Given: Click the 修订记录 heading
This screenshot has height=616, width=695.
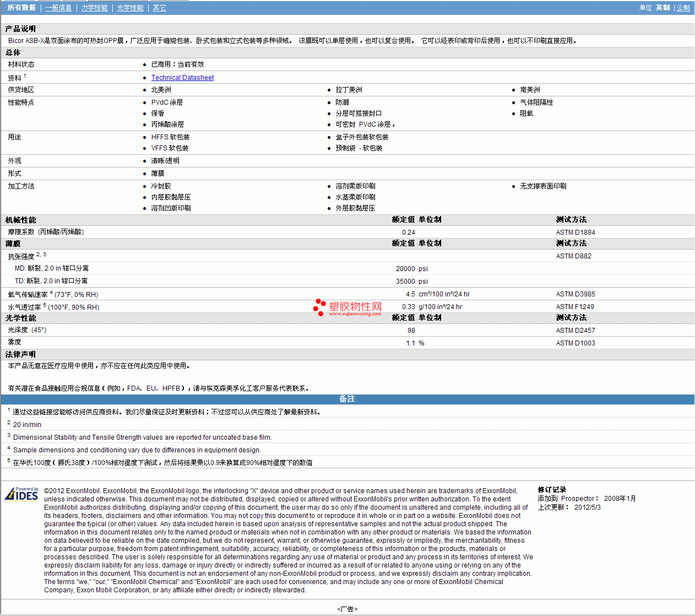Looking at the screenshot, I should (x=552, y=490).
